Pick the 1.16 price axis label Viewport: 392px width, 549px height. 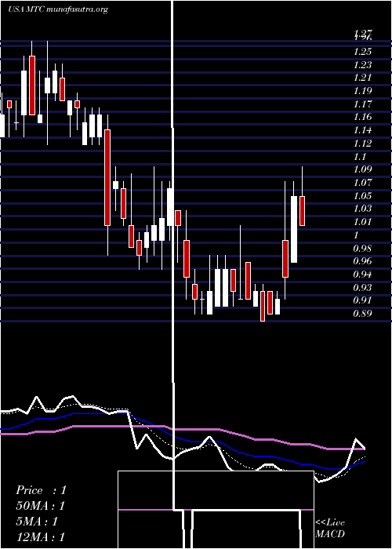(362, 117)
